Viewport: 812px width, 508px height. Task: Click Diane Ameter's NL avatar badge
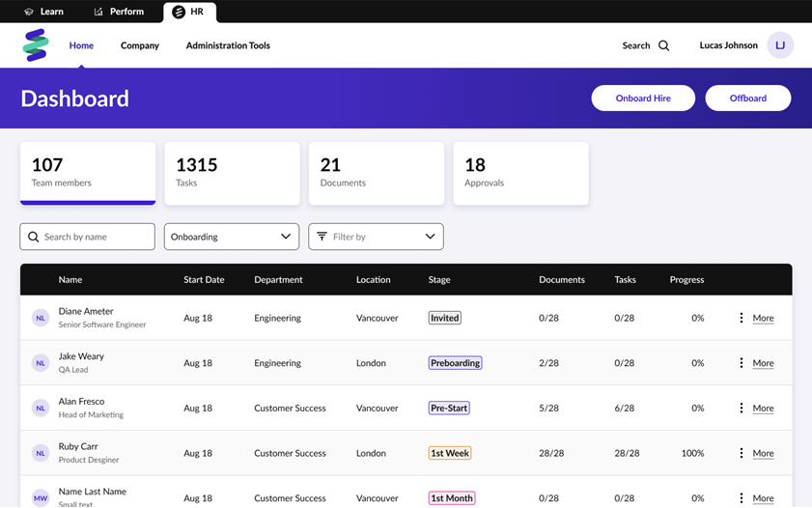pos(41,318)
